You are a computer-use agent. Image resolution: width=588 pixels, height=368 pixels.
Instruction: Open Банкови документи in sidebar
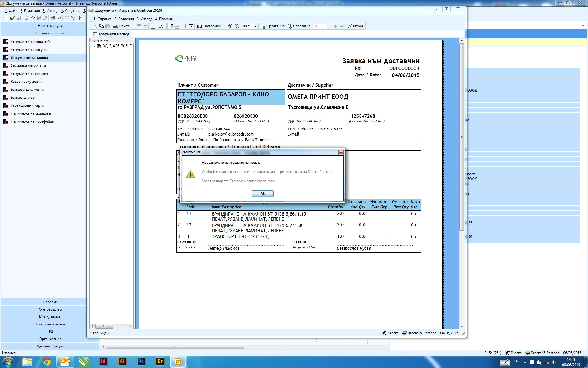click(27, 90)
